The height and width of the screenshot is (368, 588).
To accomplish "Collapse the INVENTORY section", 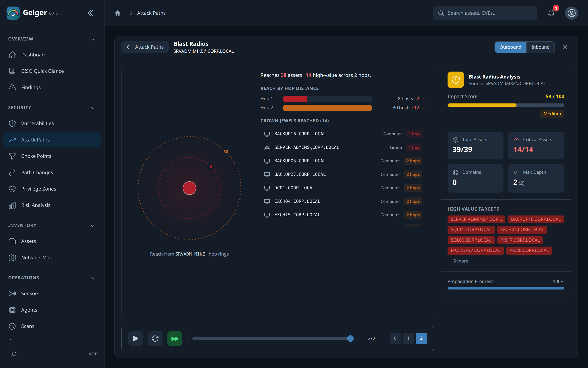I will [x=92, y=226].
